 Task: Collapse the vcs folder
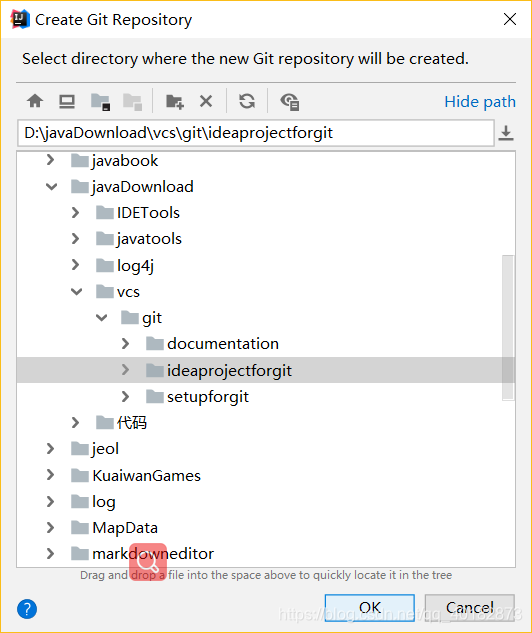76,291
